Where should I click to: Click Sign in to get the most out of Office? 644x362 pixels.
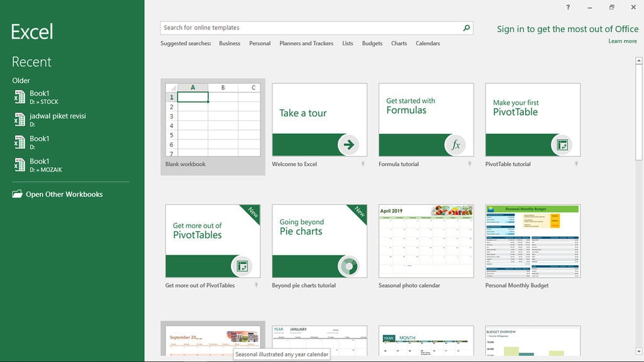point(568,29)
